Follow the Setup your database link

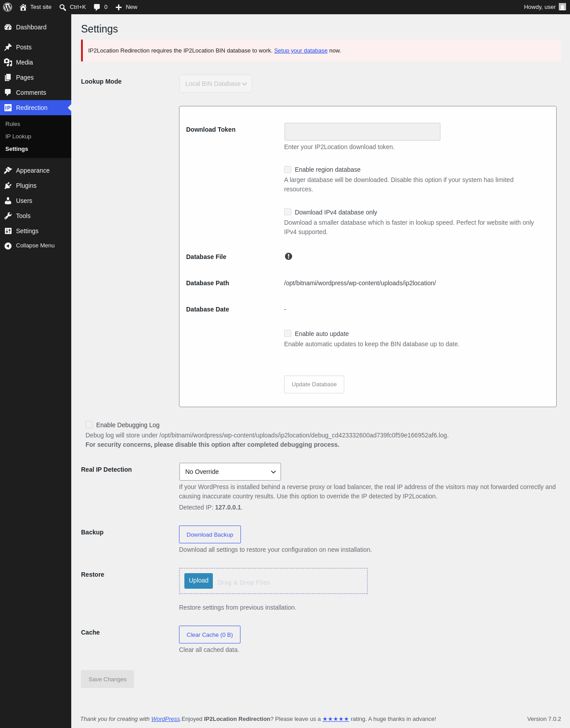pyautogui.click(x=301, y=51)
